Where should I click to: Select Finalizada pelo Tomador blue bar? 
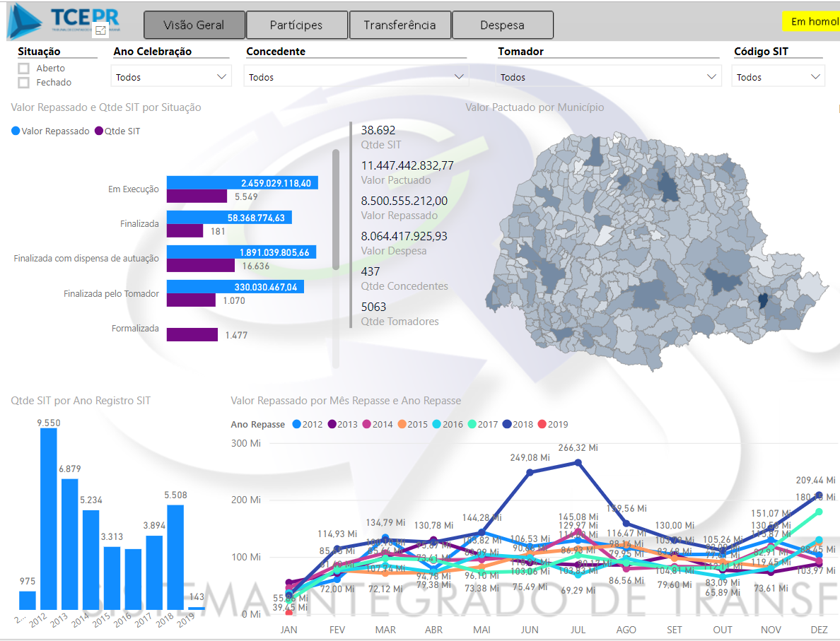tap(235, 286)
